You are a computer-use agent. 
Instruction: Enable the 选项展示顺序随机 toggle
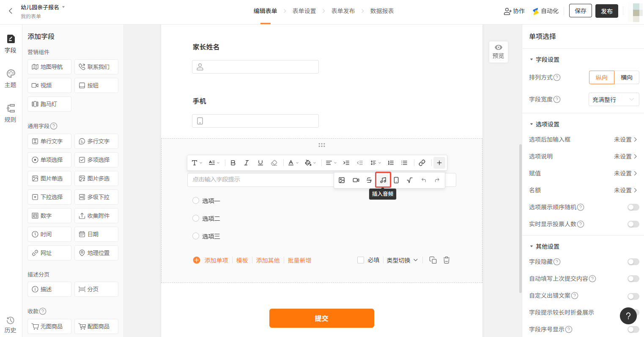pyautogui.click(x=633, y=207)
